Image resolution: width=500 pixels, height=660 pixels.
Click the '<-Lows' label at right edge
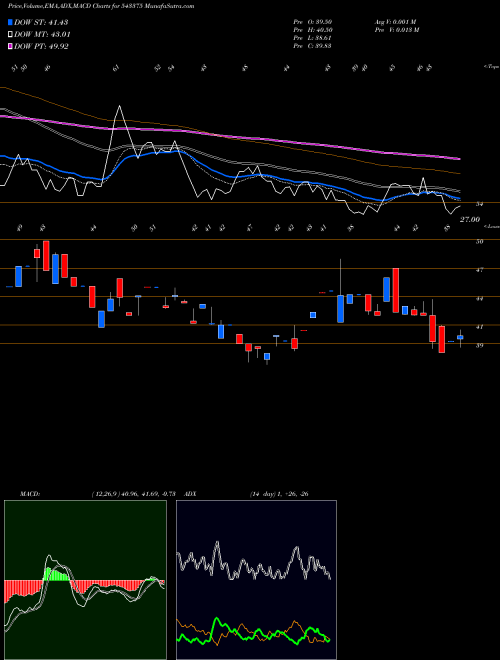coord(491,227)
